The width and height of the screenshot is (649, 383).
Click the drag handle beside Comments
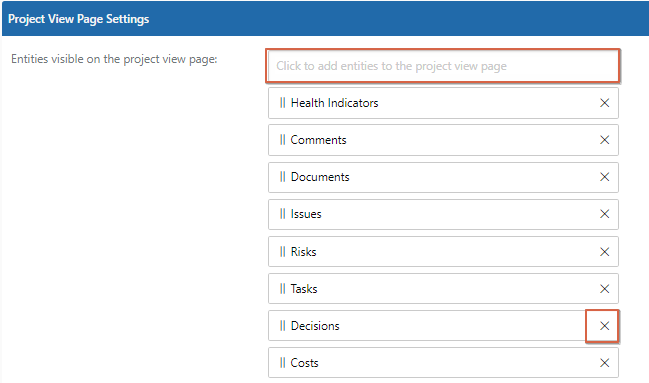(x=282, y=140)
